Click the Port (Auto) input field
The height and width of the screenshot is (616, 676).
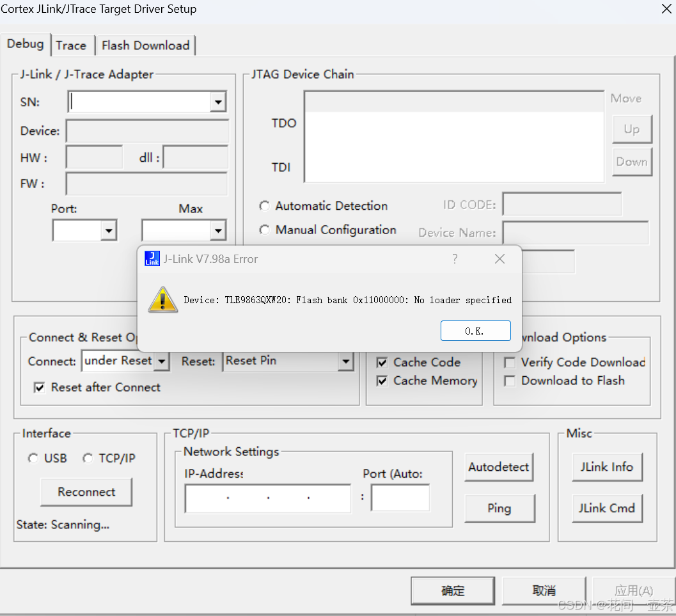tap(400, 498)
